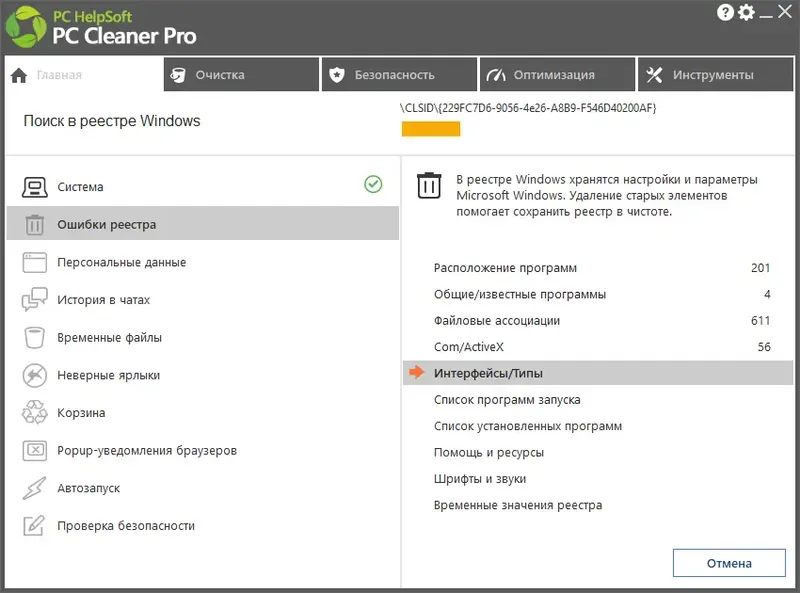
Task: Click the tools icon on Инструменты tab
Action: click(x=654, y=76)
